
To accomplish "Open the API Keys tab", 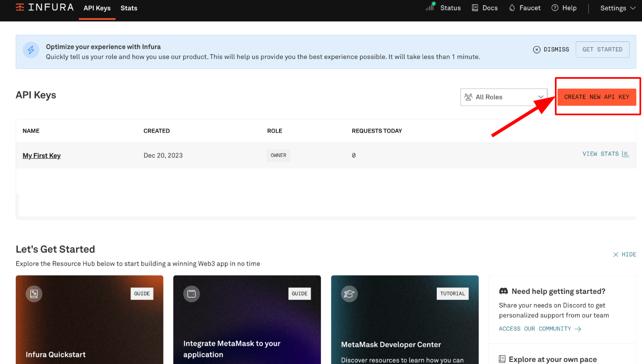I will (x=97, y=8).
